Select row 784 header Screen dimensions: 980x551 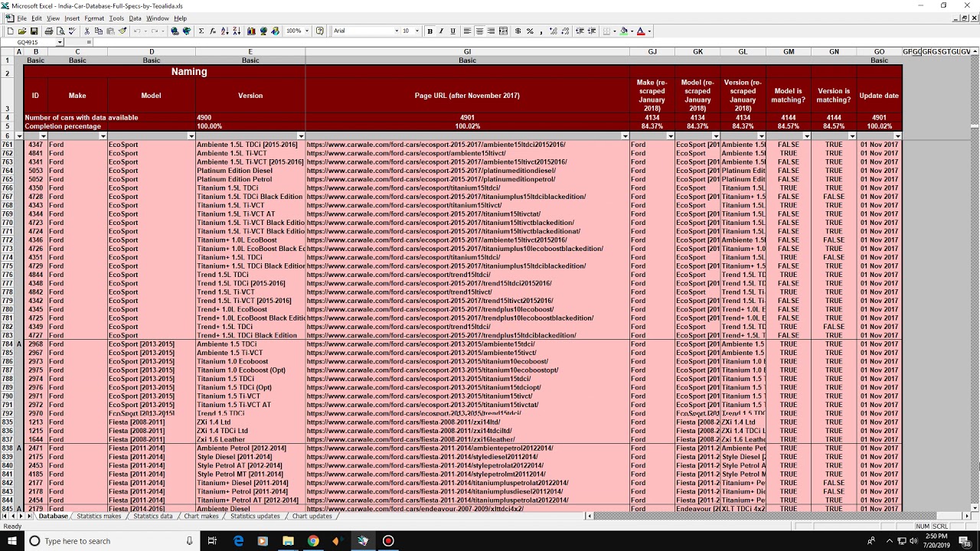coord(7,344)
